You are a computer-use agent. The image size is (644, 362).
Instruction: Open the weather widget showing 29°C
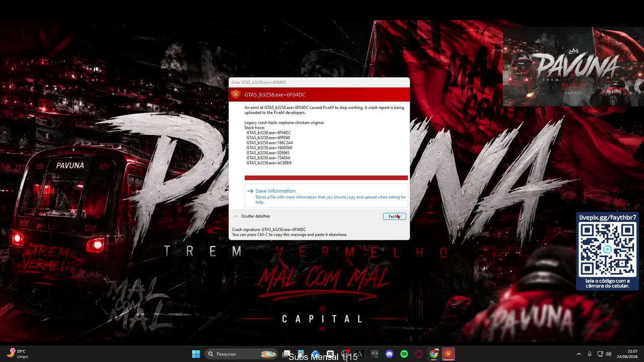click(x=17, y=354)
